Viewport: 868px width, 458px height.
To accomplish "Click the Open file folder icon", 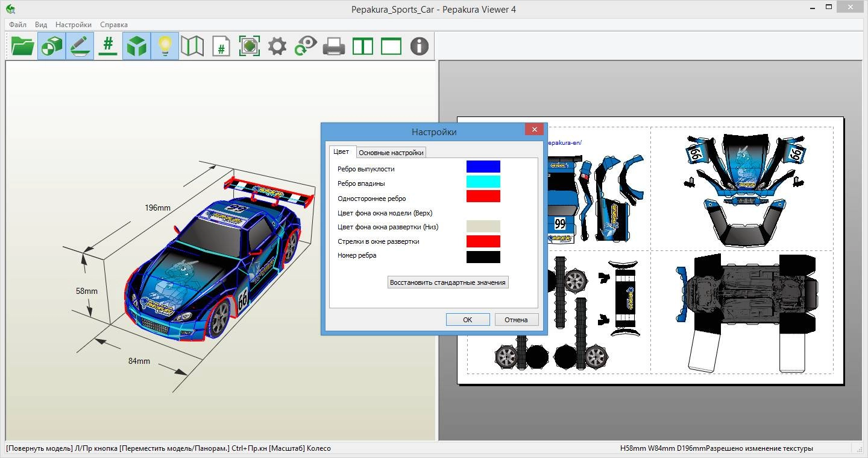I will [23, 46].
